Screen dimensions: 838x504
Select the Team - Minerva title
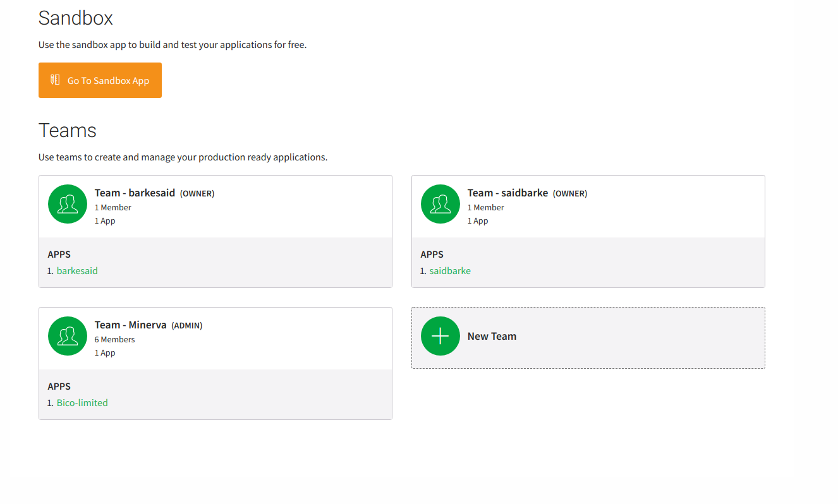[x=130, y=325]
